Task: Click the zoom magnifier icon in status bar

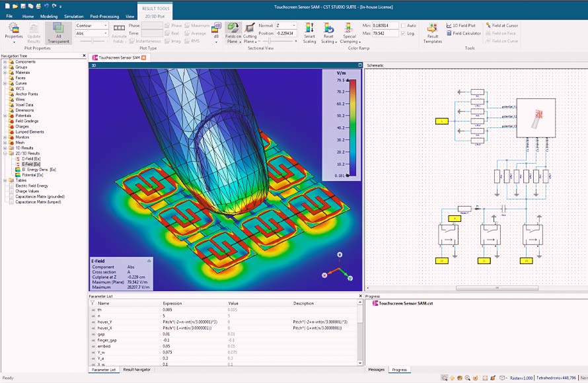Action: click(x=444, y=378)
